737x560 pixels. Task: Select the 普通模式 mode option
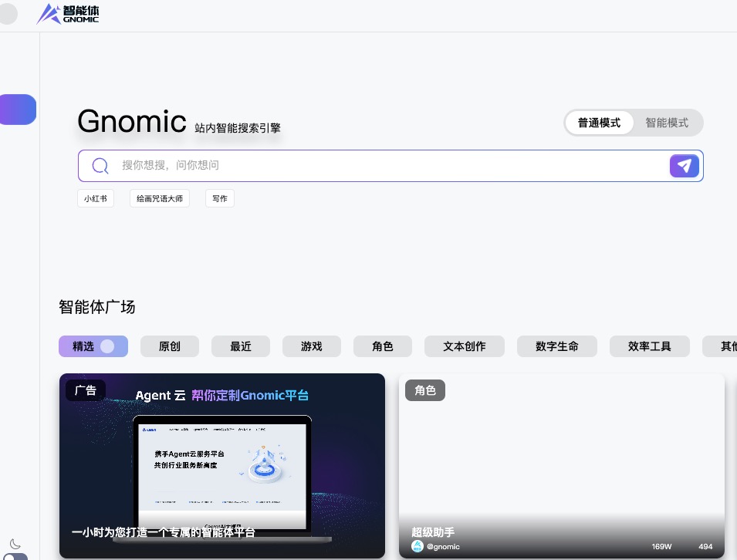(x=599, y=123)
